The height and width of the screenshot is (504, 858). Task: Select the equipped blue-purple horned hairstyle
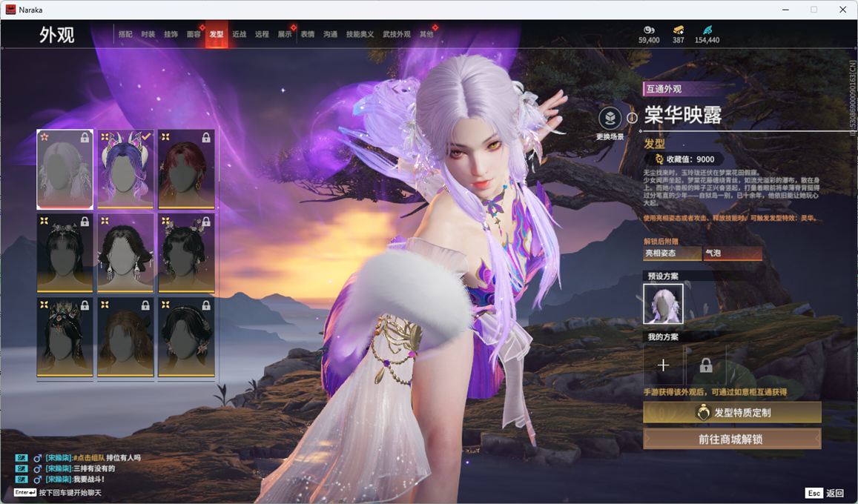tap(125, 170)
